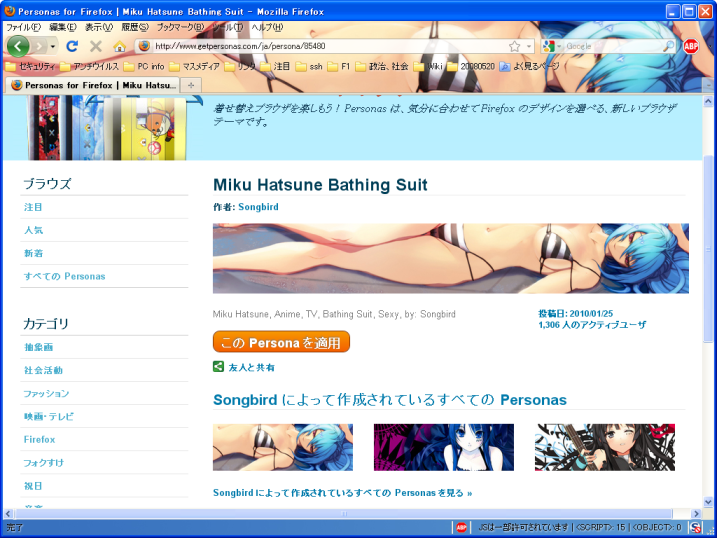The image size is (717, 538).
Task: Open the ブックマーク(B) menu
Action: tap(181, 27)
